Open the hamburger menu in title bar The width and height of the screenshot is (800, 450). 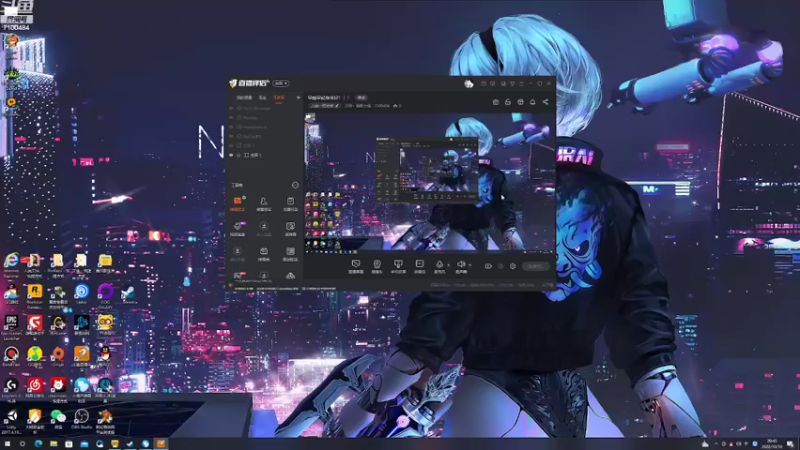[x=521, y=83]
